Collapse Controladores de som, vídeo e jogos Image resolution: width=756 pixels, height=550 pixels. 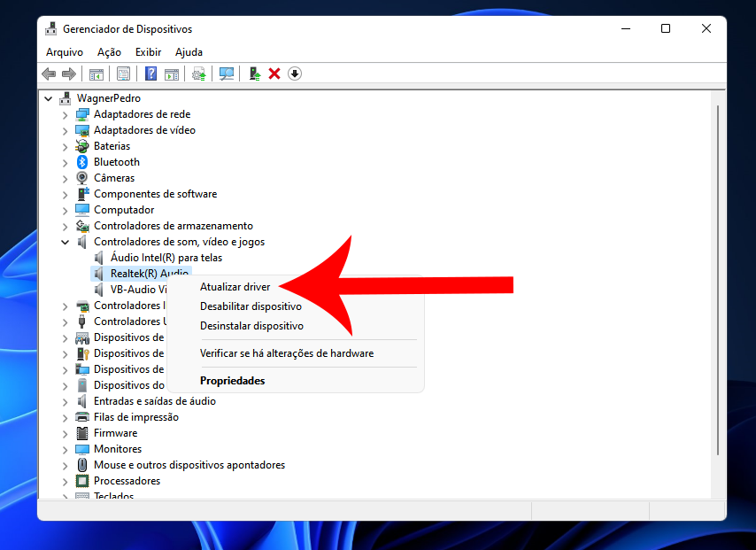click(x=65, y=242)
